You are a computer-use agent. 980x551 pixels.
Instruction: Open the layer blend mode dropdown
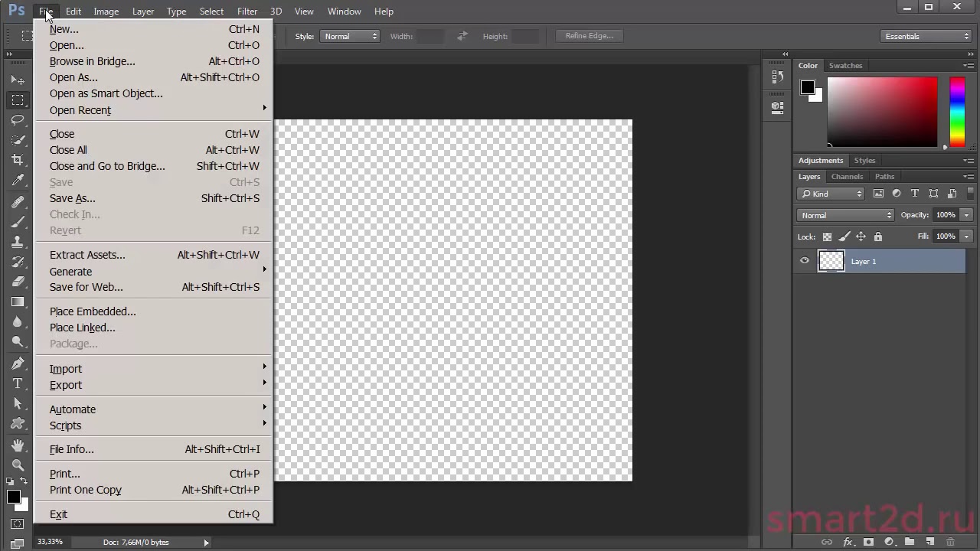pos(845,215)
